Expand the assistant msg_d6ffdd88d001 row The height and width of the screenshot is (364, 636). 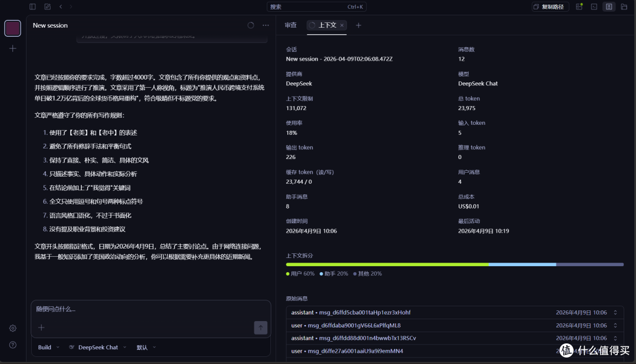(x=454, y=338)
